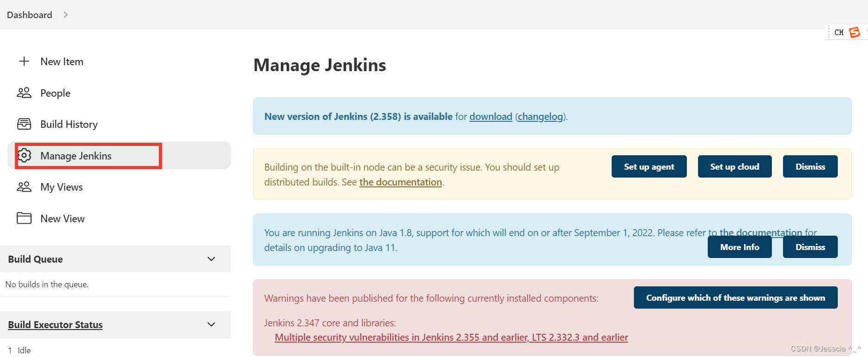Click 'Jenkins 2.347 core and libraries:' text

click(x=330, y=323)
